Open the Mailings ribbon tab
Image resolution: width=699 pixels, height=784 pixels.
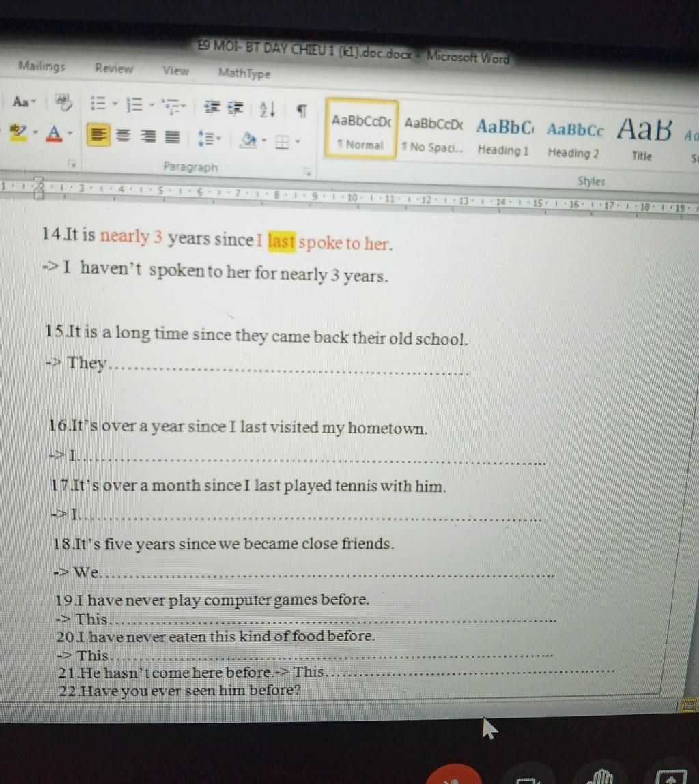coord(42,66)
